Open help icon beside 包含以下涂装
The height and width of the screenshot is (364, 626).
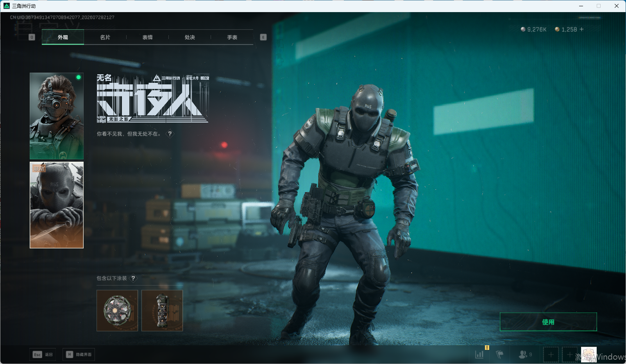(x=133, y=278)
